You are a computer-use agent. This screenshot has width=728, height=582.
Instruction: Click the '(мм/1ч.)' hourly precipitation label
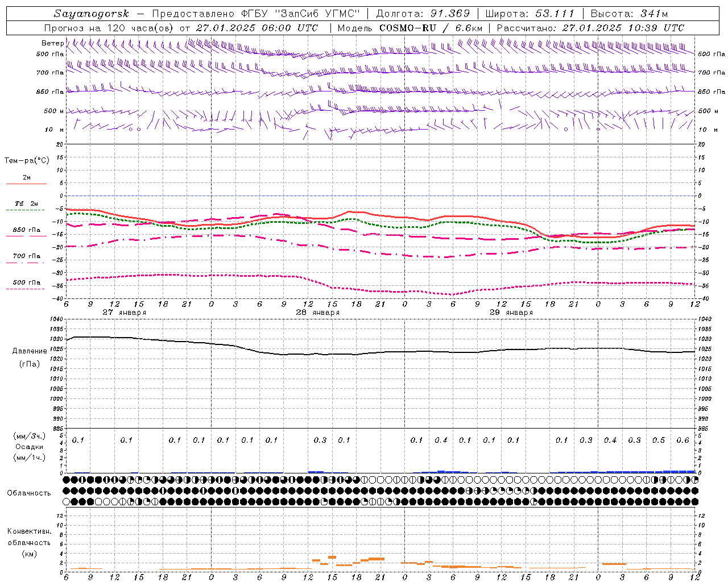coord(30,458)
